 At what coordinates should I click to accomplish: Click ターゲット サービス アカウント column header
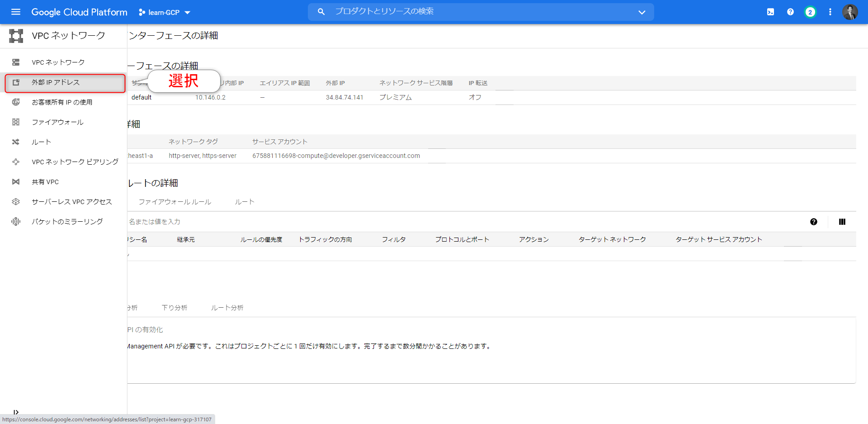(719, 239)
